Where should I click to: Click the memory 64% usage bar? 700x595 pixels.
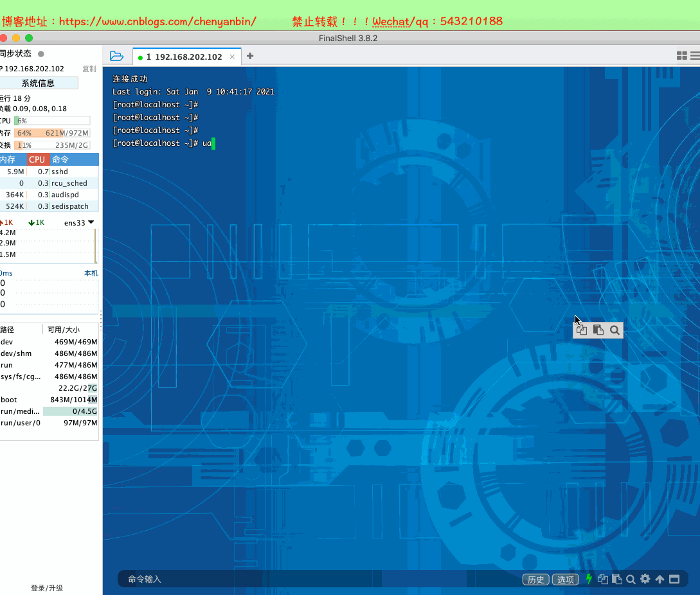[52, 133]
